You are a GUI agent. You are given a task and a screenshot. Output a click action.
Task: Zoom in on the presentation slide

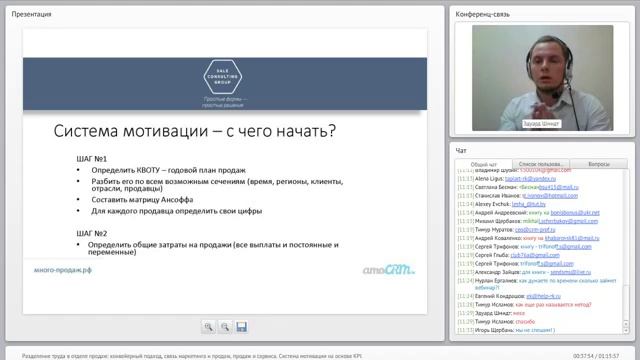(208, 327)
